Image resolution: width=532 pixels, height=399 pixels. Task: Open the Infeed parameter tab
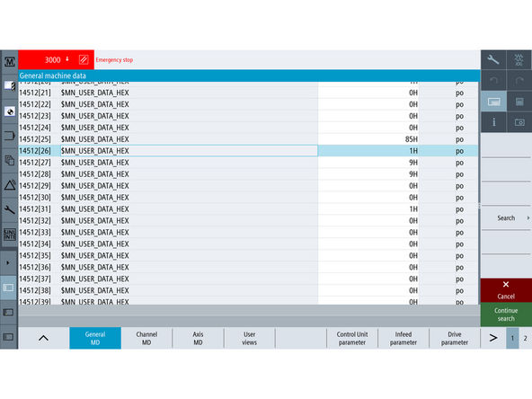click(x=403, y=338)
